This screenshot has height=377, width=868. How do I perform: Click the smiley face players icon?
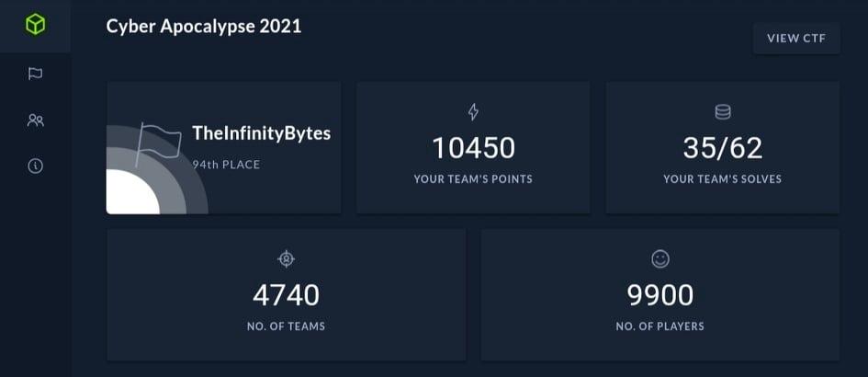659,259
